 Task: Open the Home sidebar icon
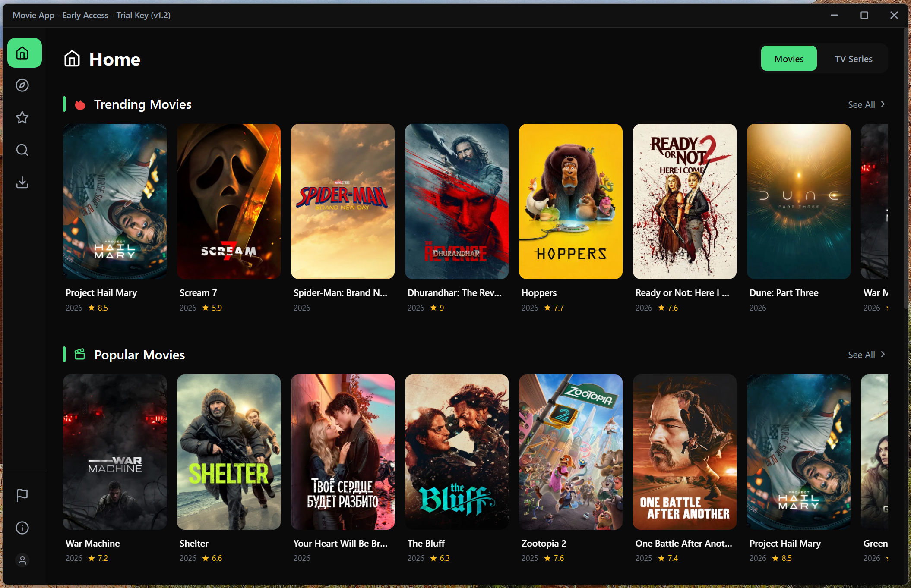point(24,53)
